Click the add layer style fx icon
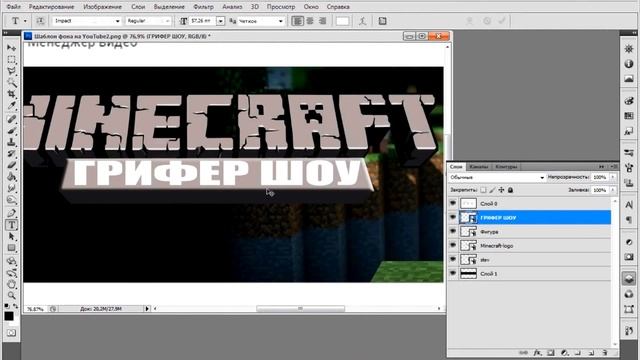This screenshot has width=640, height=360. tap(538, 353)
